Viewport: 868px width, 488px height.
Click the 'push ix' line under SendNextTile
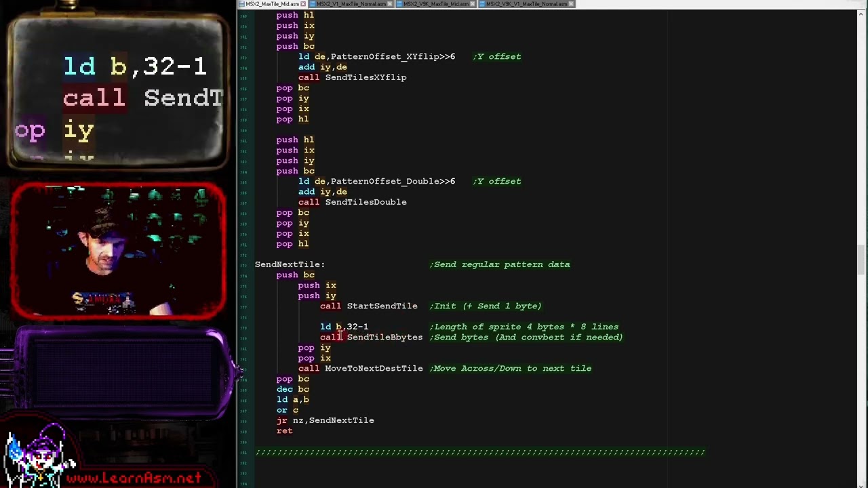pyautogui.click(x=317, y=285)
